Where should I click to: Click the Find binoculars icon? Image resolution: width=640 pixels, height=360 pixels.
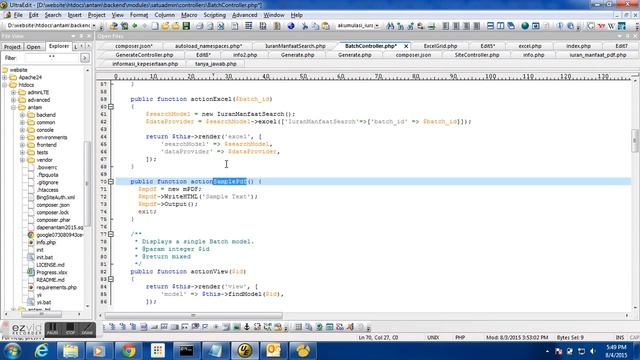[390, 26]
